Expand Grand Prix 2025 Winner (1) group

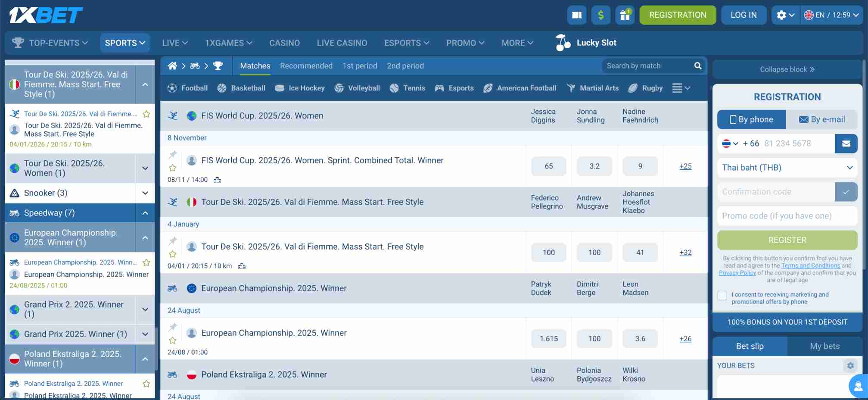(145, 334)
